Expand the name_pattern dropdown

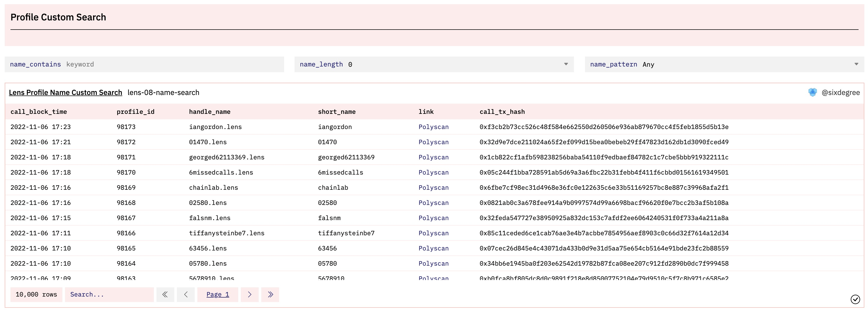(x=856, y=64)
